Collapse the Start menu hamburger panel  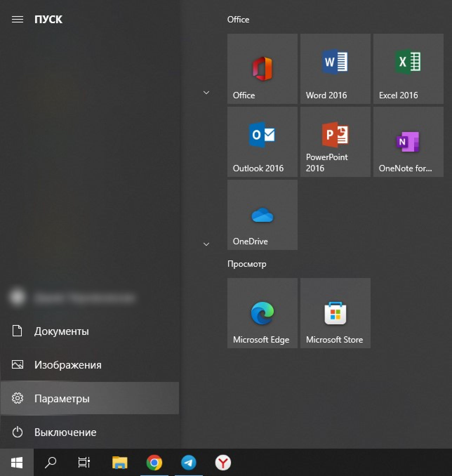pyautogui.click(x=18, y=19)
